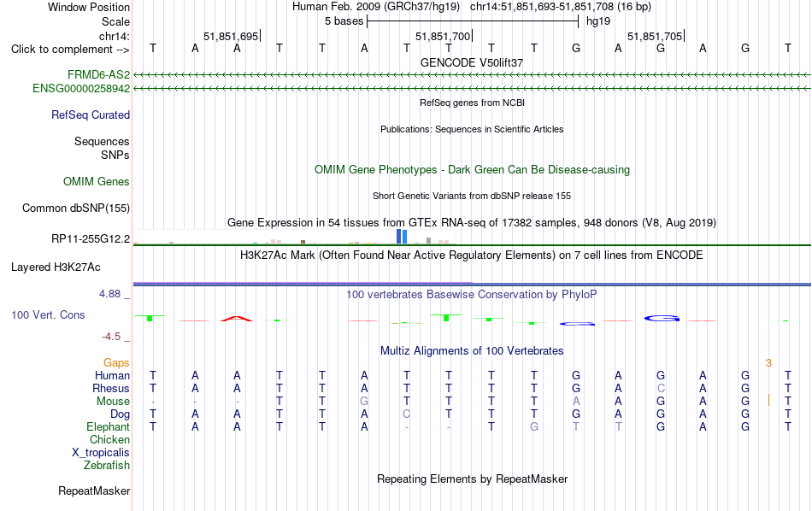This screenshot has height=511, width=812.
Task: Click the Basewise Conservation by PhyloP title
Action: (x=472, y=295)
